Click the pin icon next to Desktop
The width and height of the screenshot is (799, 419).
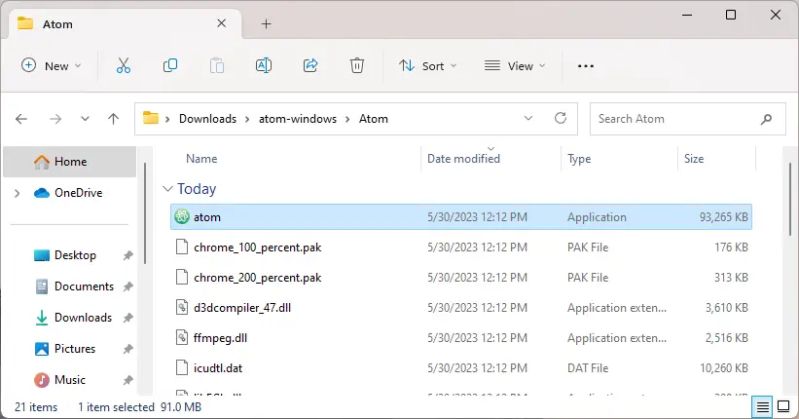(x=128, y=255)
